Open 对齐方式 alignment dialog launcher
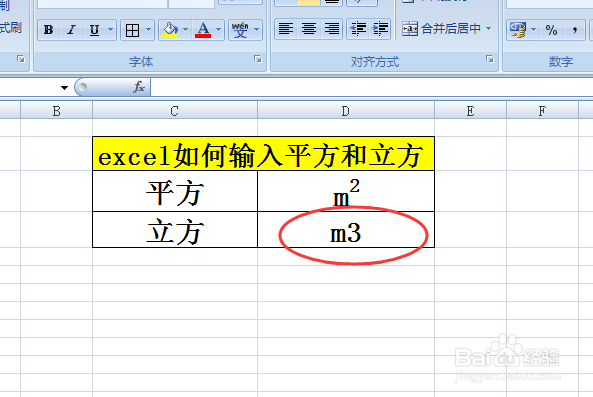The width and height of the screenshot is (593, 397). [x=490, y=59]
